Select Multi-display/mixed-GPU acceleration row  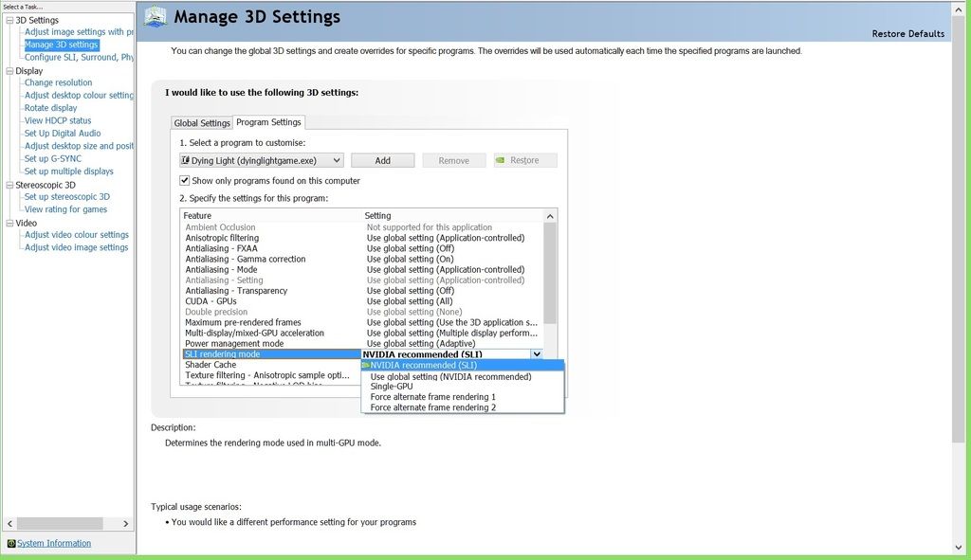[362, 333]
